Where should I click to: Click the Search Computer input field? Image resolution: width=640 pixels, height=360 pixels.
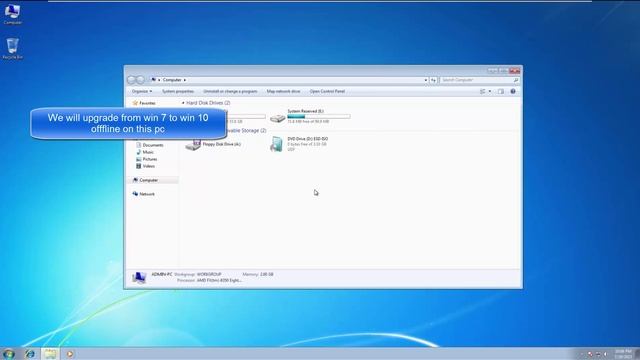(476, 80)
